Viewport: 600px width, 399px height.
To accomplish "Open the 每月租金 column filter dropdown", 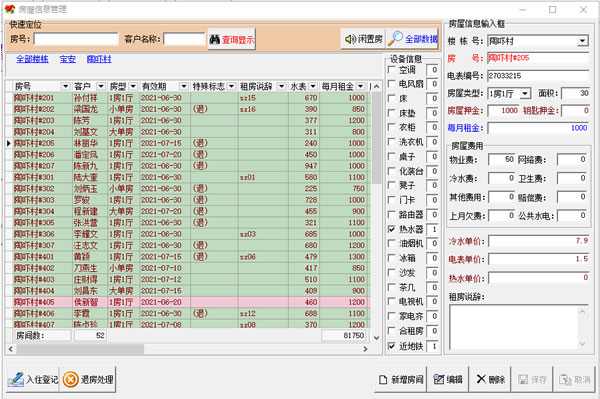I will [x=360, y=86].
